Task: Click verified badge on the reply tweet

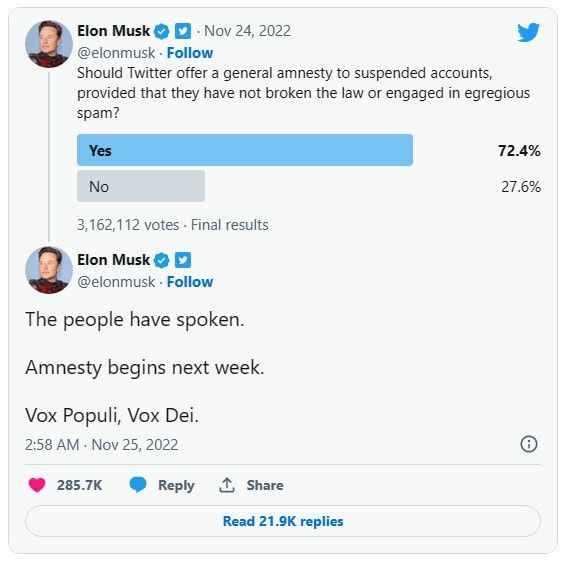Action: pyautogui.click(x=162, y=260)
